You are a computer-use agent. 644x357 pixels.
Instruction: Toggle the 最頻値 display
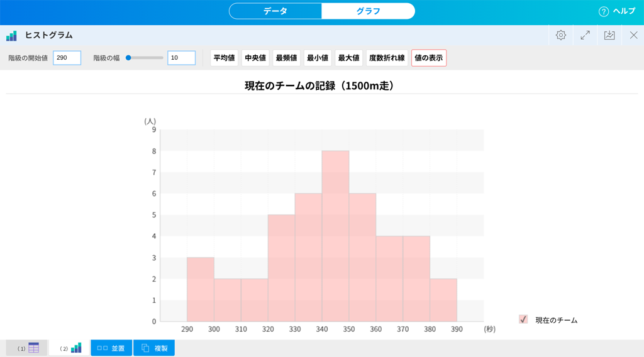[x=286, y=58]
